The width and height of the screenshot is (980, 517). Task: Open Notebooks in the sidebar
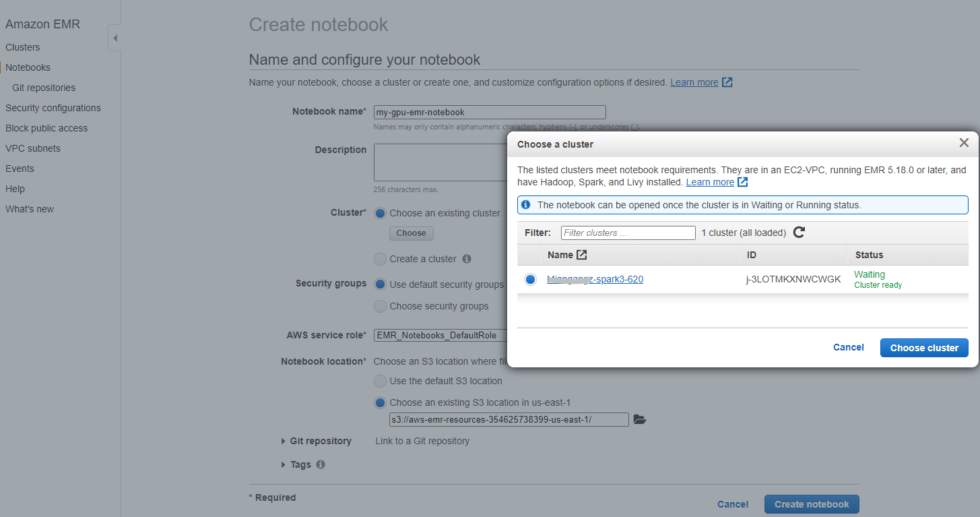click(x=28, y=67)
